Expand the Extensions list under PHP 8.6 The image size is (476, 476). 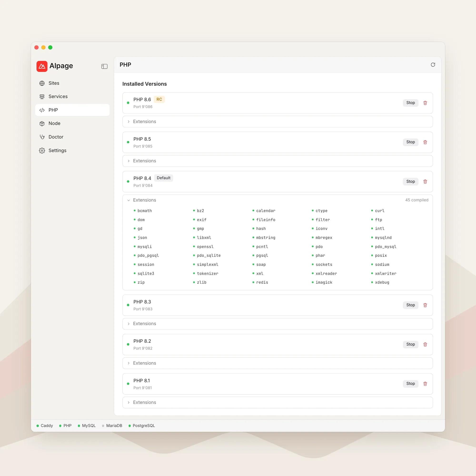pyautogui.click(x=278, y=121)
